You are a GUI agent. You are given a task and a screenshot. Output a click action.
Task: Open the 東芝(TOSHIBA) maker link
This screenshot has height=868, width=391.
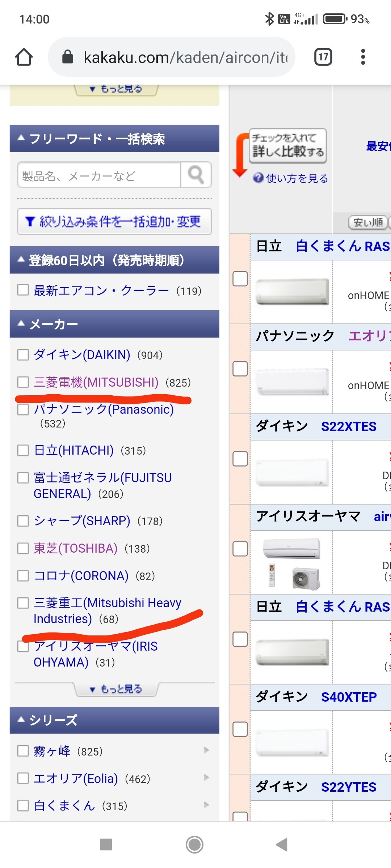coord(75,548)
